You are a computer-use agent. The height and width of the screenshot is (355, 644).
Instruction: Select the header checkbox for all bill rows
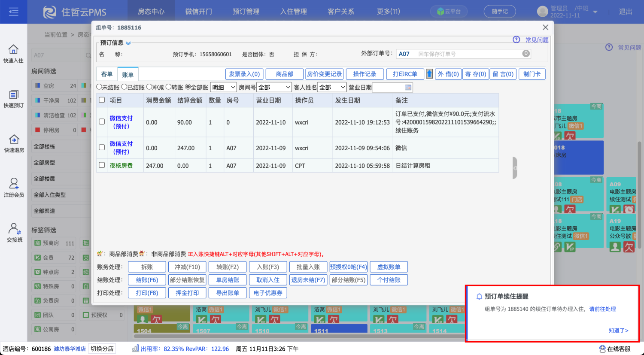click(102, 100)
